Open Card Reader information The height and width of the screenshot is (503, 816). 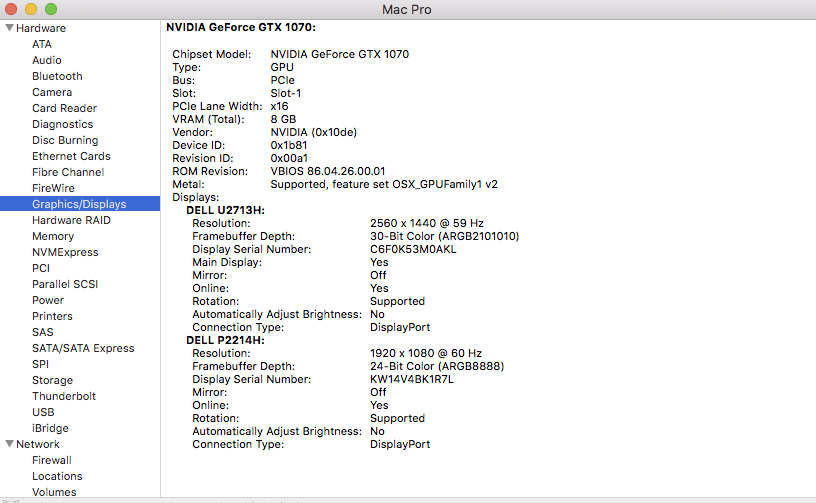65,108
